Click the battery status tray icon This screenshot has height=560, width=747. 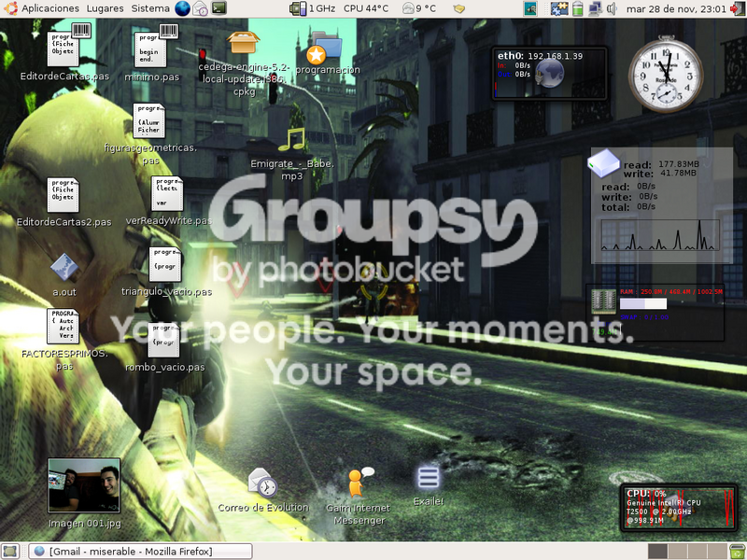[577, 8]
